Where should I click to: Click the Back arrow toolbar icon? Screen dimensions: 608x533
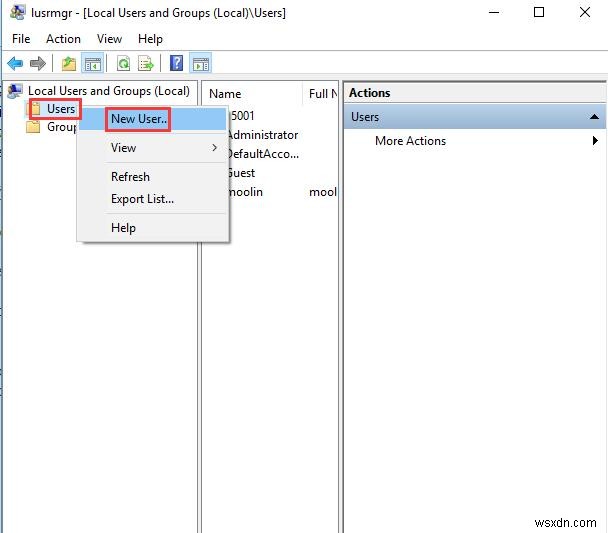coord(15,64)
